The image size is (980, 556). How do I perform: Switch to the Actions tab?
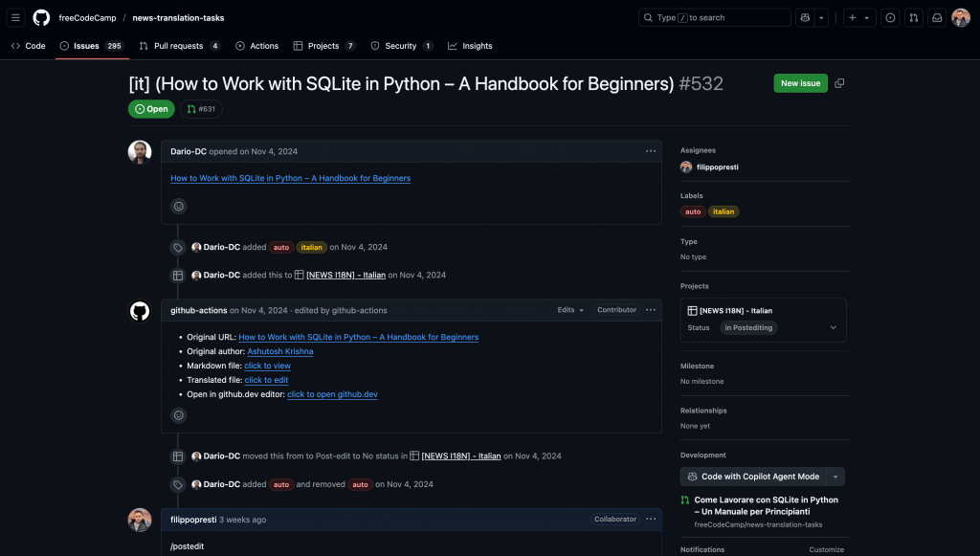256,46
